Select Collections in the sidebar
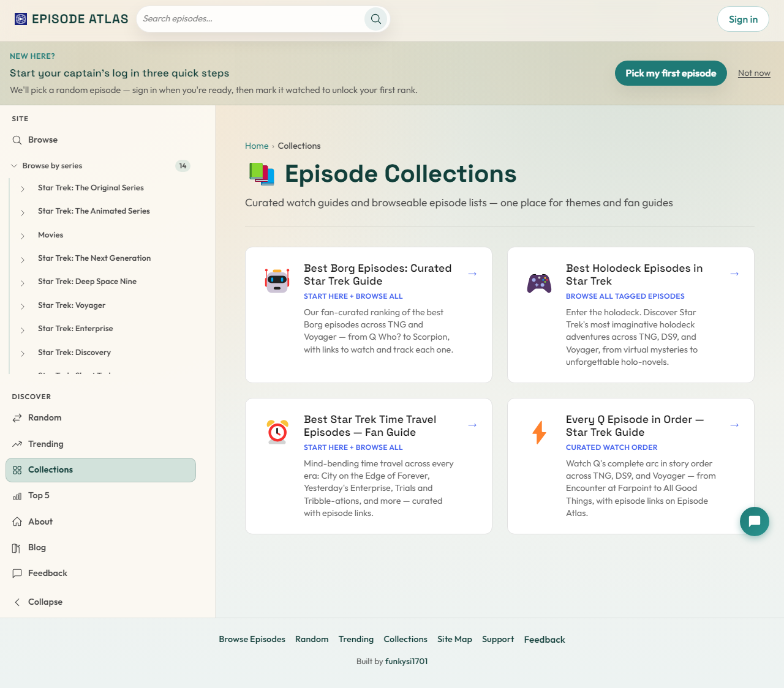Viewport: 784px width, 688px height. point(100,470)
